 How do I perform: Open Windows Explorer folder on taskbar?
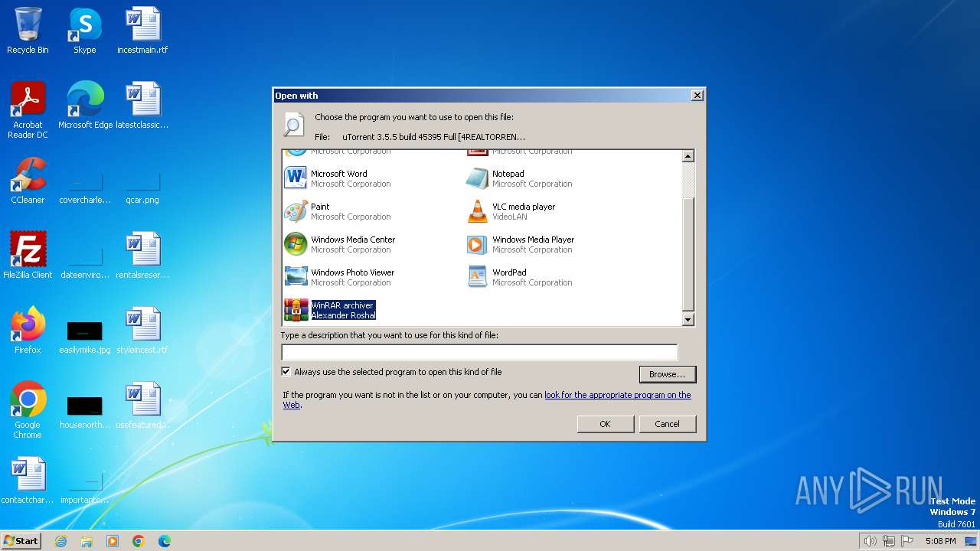(x=87, y=541)
